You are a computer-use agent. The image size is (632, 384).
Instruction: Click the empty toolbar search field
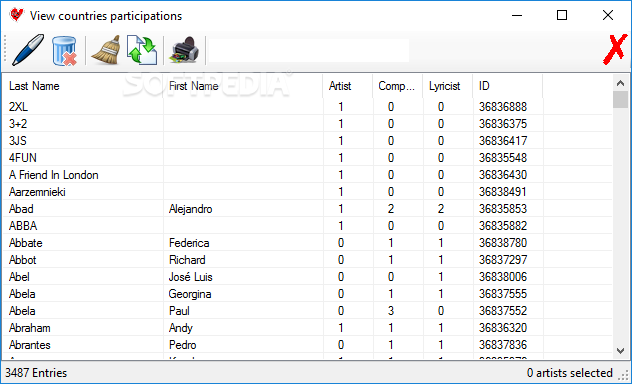[308, 50]
